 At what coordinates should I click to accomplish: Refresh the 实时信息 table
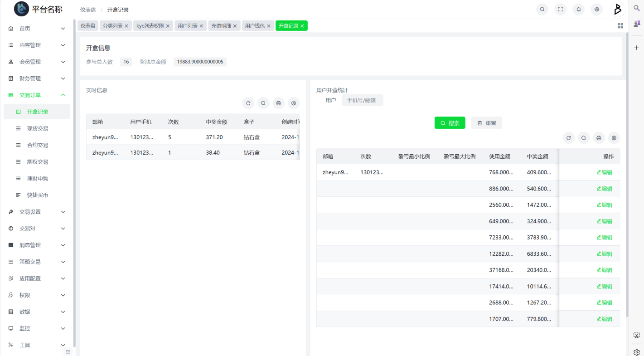tap(248, 103)
